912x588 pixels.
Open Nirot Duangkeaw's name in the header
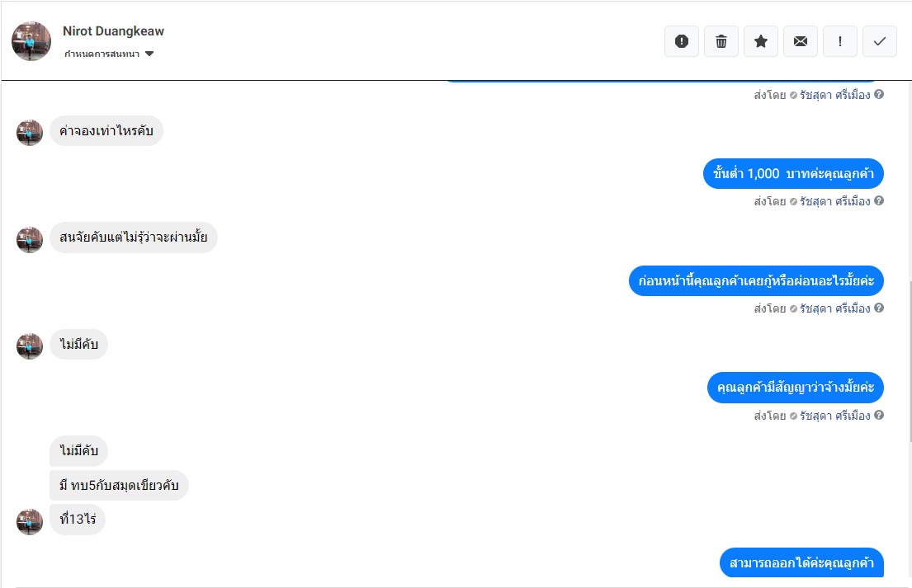tap(113, 31)
